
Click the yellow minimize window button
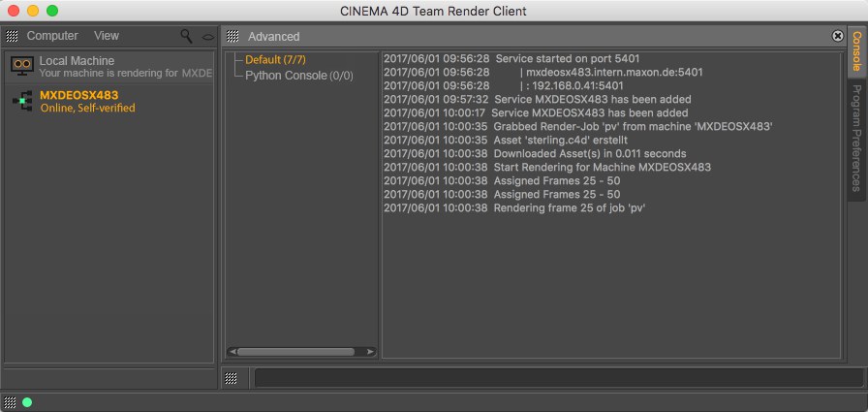(x=33, y=11)
